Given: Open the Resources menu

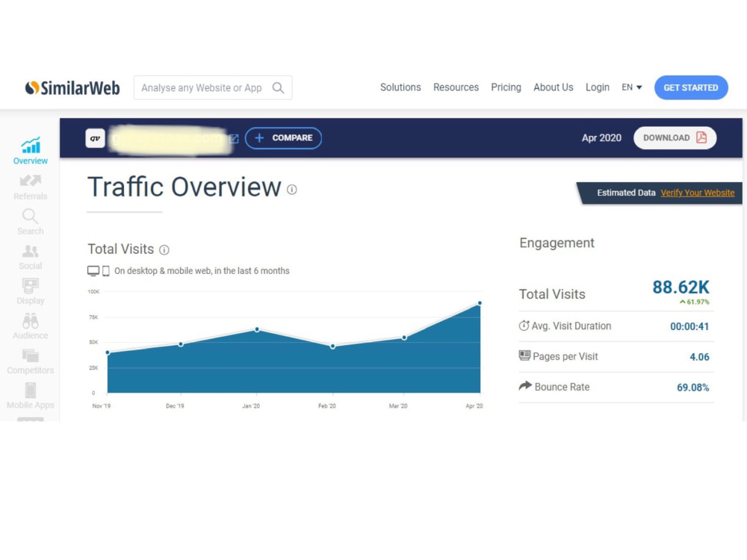Looking at the screenshot, I should point(456,87).
